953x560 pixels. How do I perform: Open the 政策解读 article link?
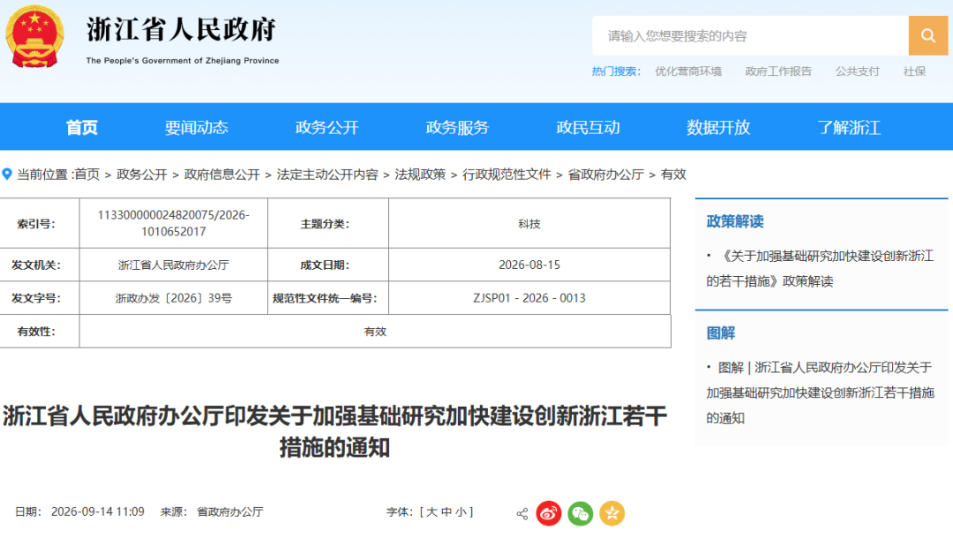click(820, 268)
